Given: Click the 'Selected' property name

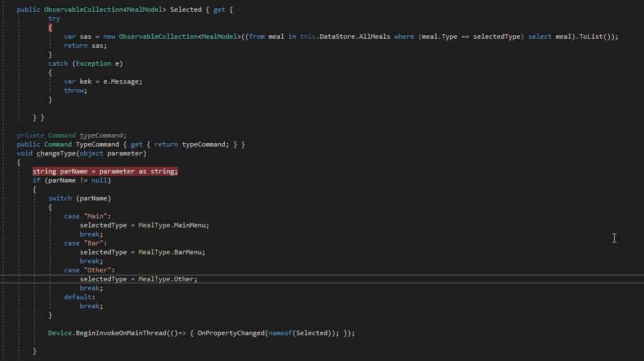Looking at the screenshot, I should 185,10.
